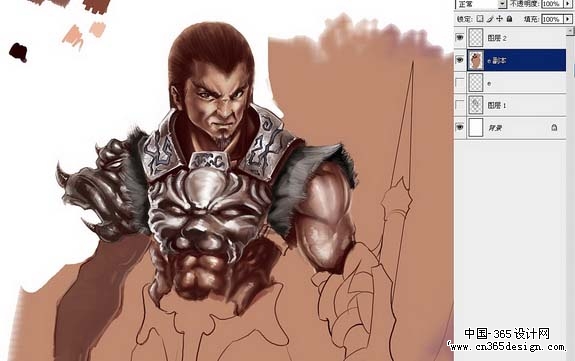
Task: Show the hidden 图层 1 layer
Action: pyautogui.click(x=459, y=105)
